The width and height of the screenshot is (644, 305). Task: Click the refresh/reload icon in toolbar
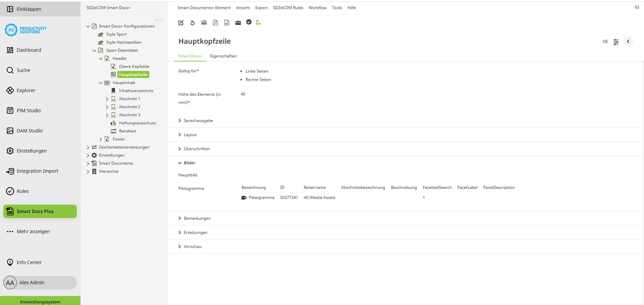192,23
